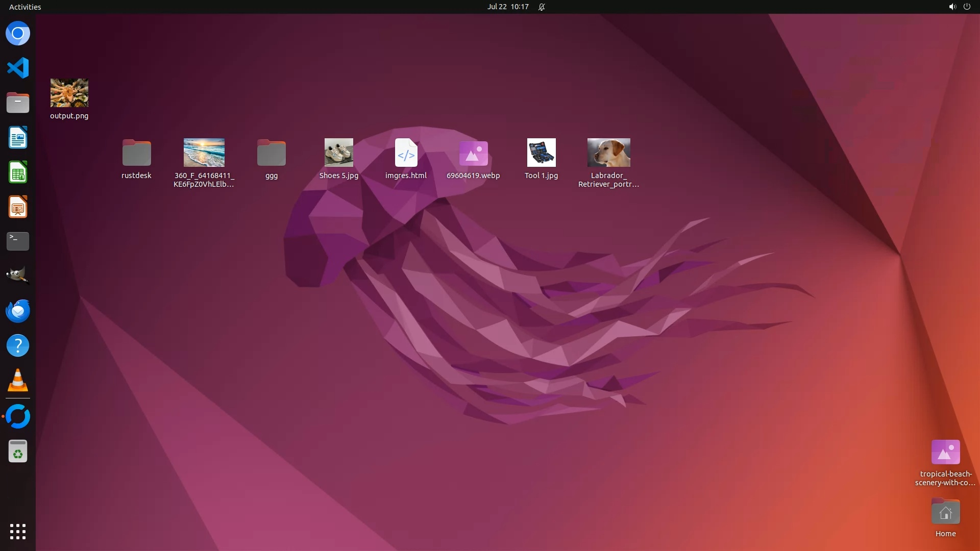Launch LibreOffice Impress from dock
Viewport: 980px width, 551px height.
pyautogui.click(x=18, y=207)
